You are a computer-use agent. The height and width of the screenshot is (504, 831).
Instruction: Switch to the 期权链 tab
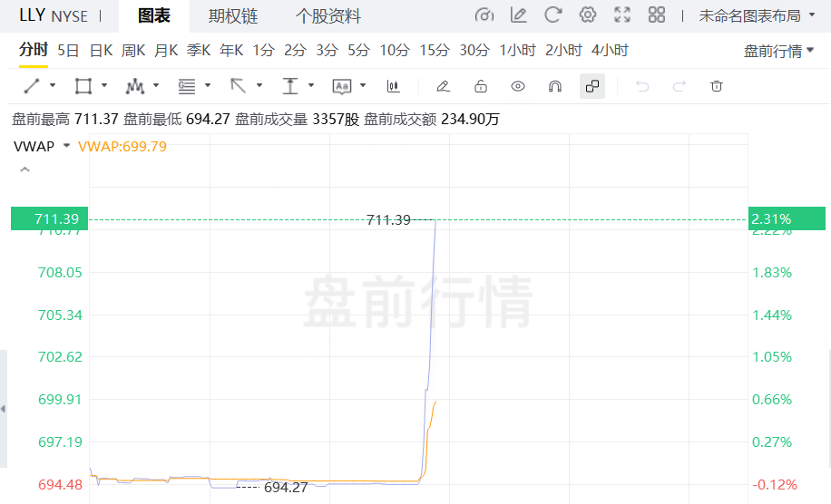coord(233,16)
